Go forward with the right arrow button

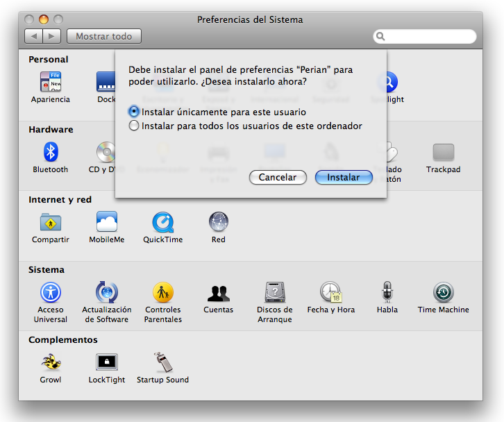[51, 36]
